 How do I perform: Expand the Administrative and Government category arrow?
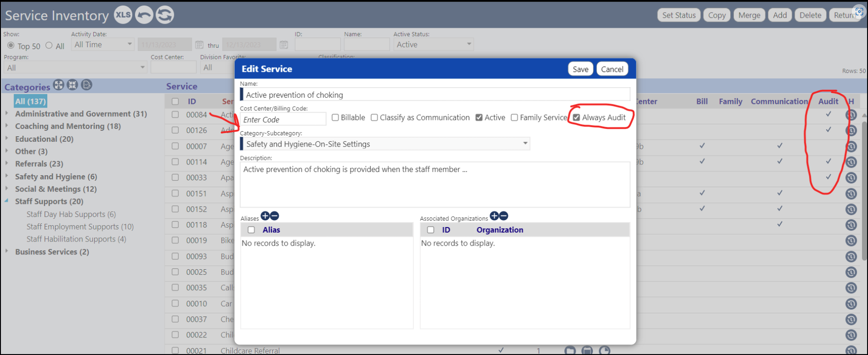(x=6, y=113)
